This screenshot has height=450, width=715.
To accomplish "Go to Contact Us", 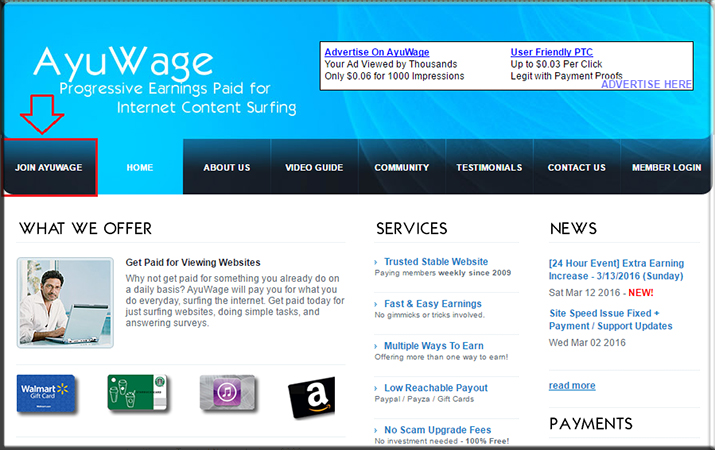I will (577, 167).
